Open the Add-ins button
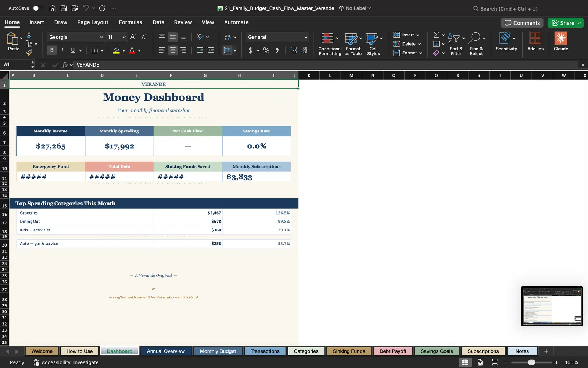 click(535, 41)
